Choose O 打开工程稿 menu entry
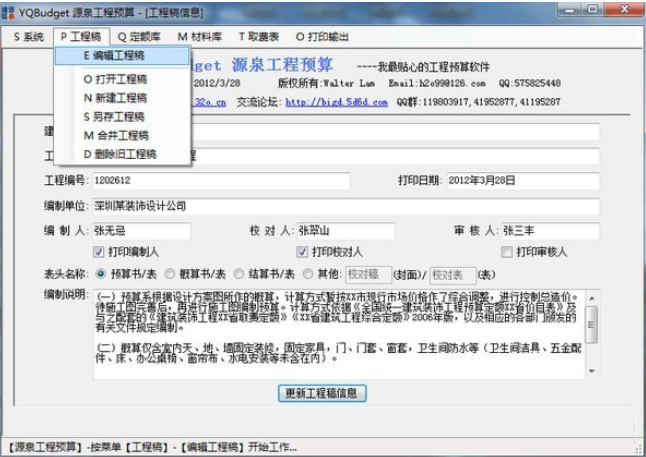 122,79
